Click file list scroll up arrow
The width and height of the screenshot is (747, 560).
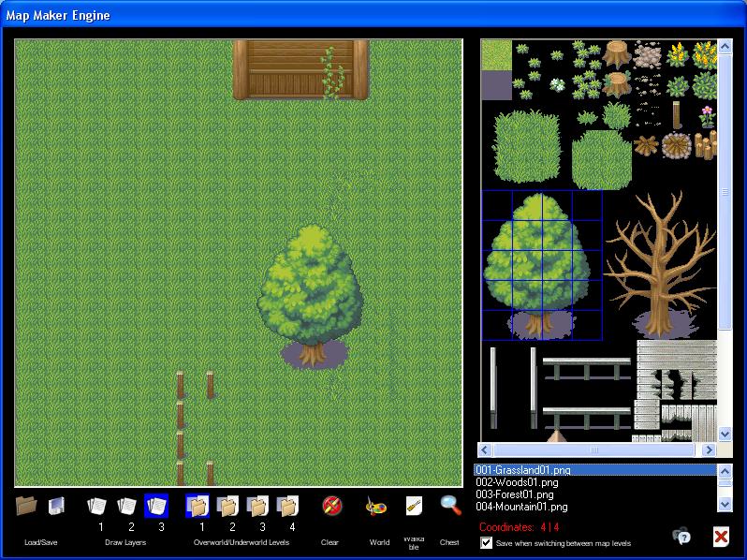coord(725,471)
